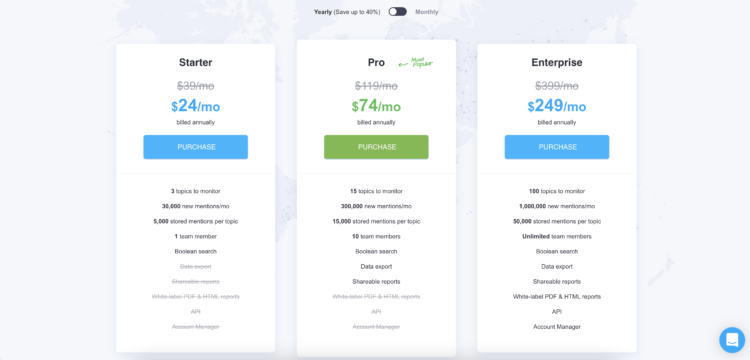Click White-label PDF & HTML reports in Enterprise
This screenshot has width=750, height=360.
(x=557, y=297)
